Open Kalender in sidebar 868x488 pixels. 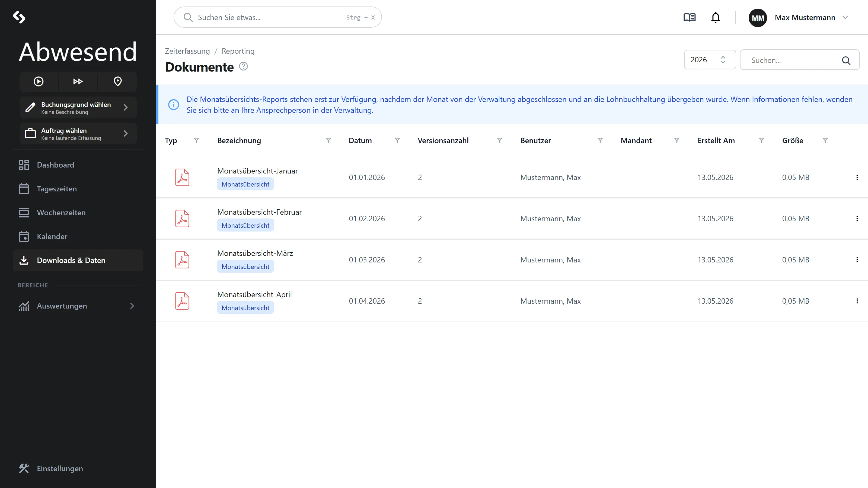pyautogui.click(x=78, y=236)
